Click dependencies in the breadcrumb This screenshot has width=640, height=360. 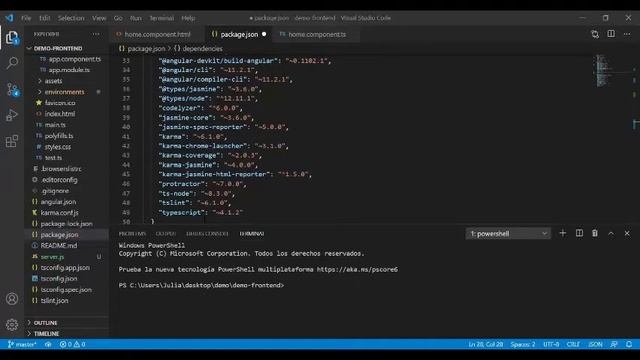(202, 49)
